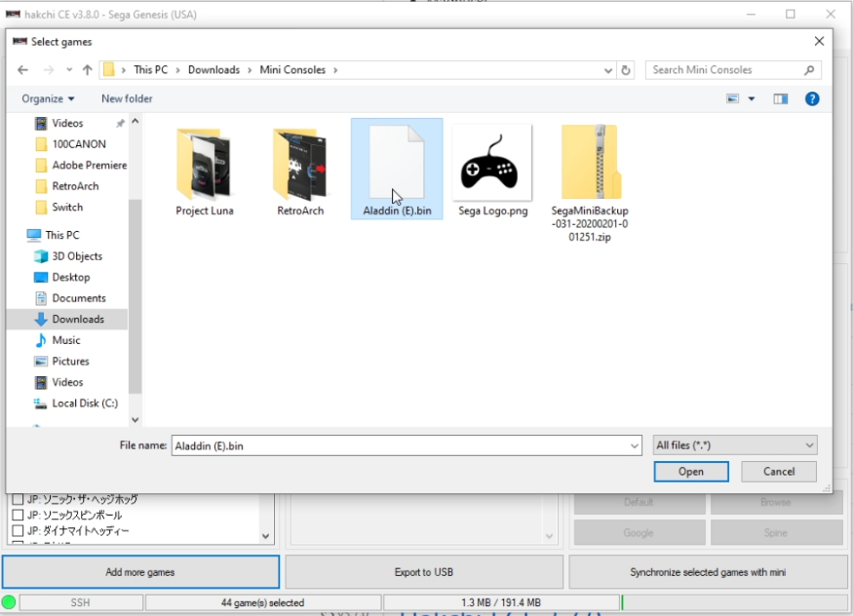
Task: Go up one folder level arrow
Action: [x=87, y=70]
